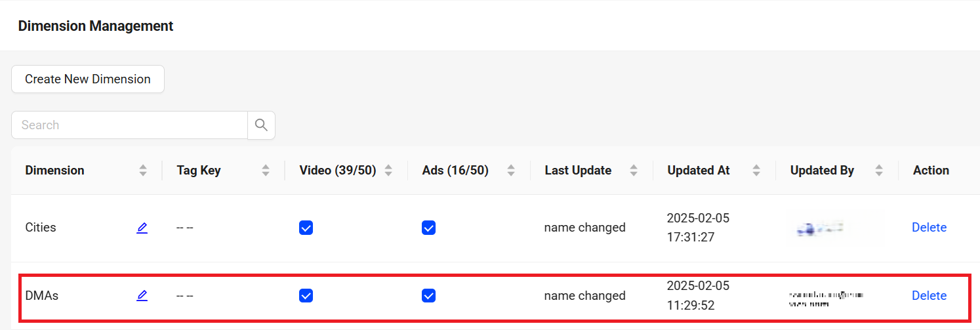
Task: Delete the DMAs dimension
Action: (929, 296)
